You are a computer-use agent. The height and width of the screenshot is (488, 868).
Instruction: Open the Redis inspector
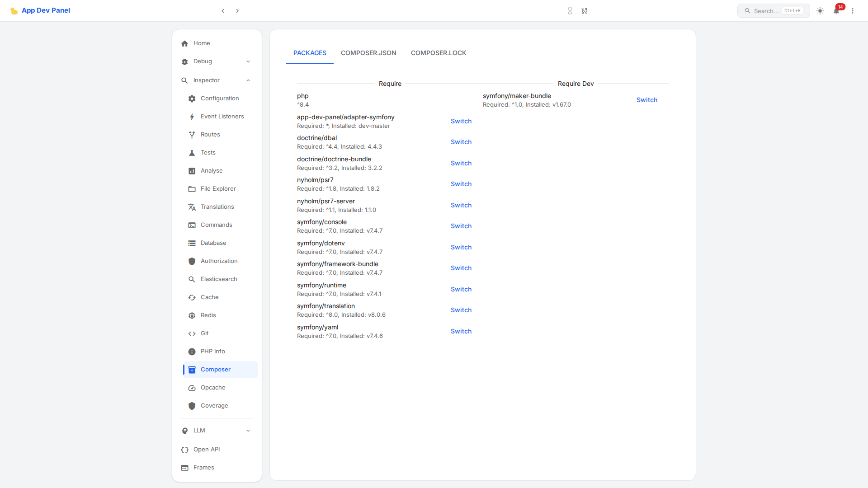[x=208, y=315]
